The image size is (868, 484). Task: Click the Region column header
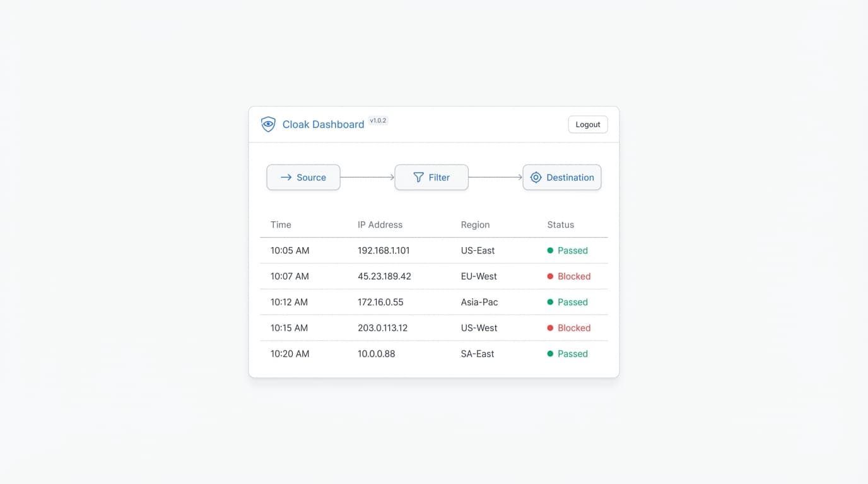pos(475,225)
